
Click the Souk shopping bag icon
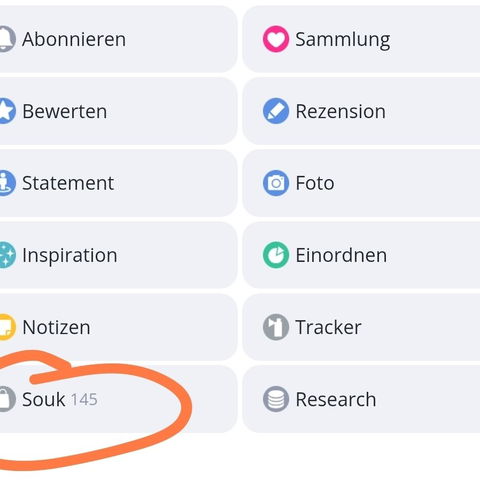click(7, 399)
